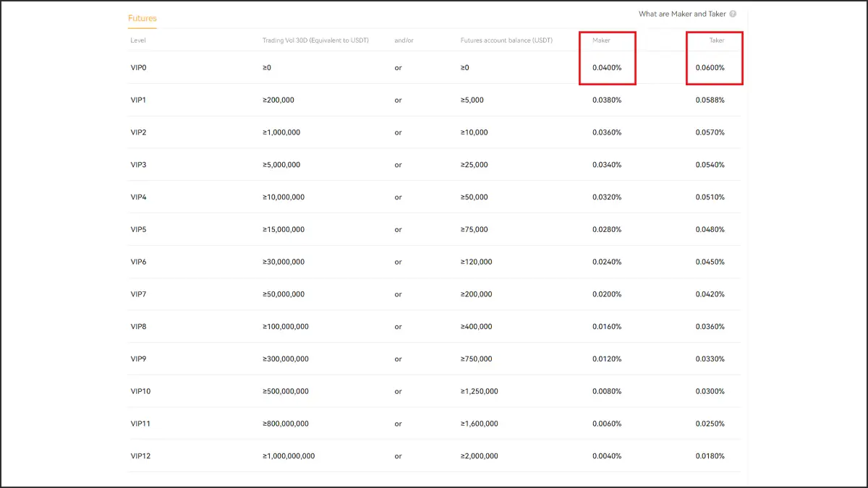
Task: Click VIP1 maker fee 0.0380%
Action: coord(607,100)
